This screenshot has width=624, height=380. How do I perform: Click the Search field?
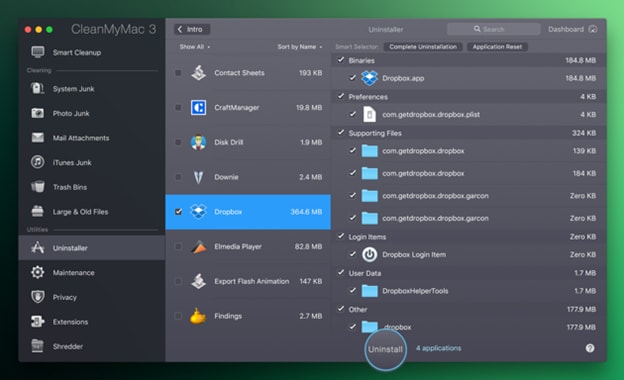(x=493, y=29)
